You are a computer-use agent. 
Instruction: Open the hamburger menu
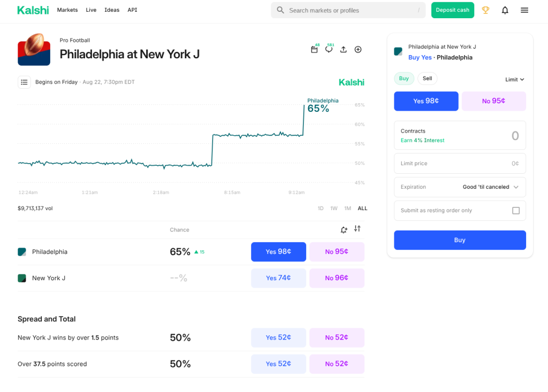[524, 10]
